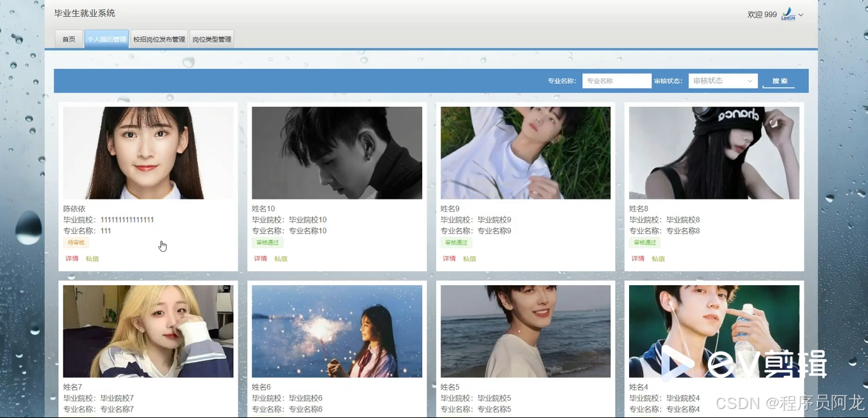Click the name text 姓名4
The width and height of the screenshot is (868, 418).
click(x=639, y=387)
